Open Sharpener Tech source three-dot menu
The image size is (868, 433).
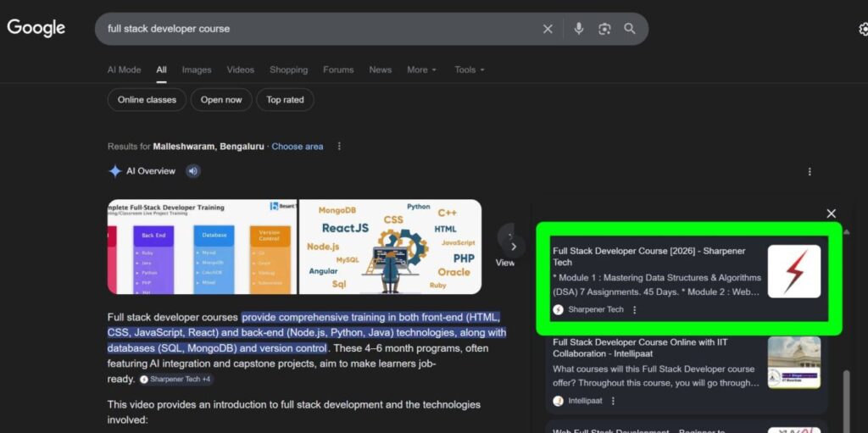pyautogui.click(x=634, y=309)
